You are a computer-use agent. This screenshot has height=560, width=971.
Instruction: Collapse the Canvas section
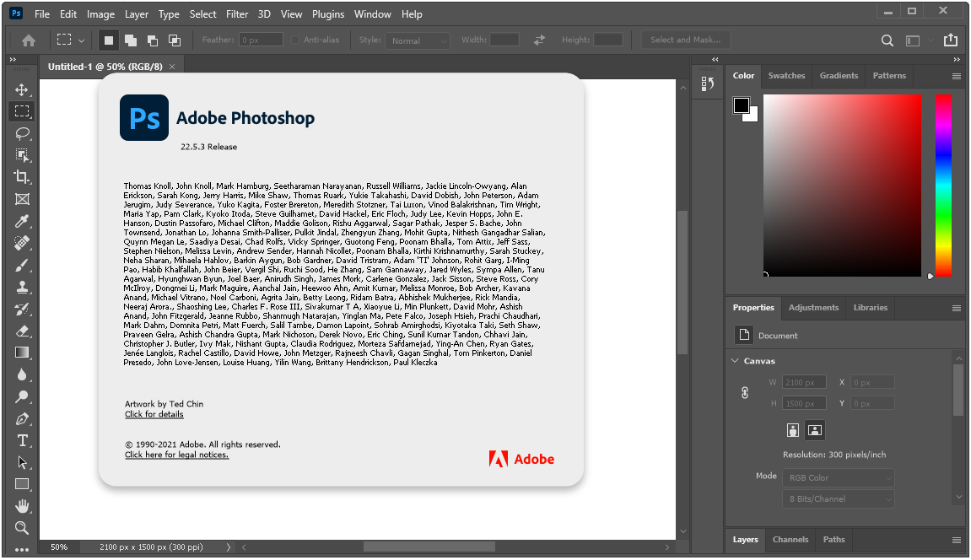point(735,361)
